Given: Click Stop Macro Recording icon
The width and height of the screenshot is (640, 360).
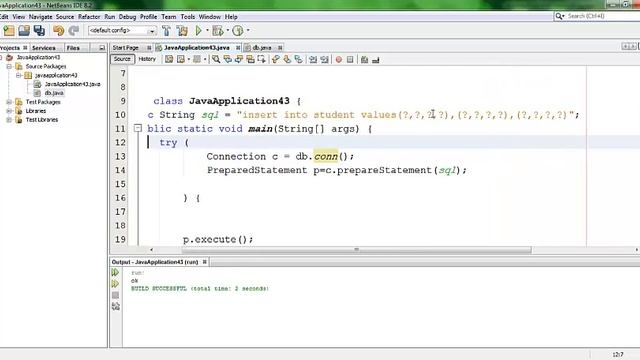Looking at the screenshot, I should pyautogui.click(x=350, y=60).
